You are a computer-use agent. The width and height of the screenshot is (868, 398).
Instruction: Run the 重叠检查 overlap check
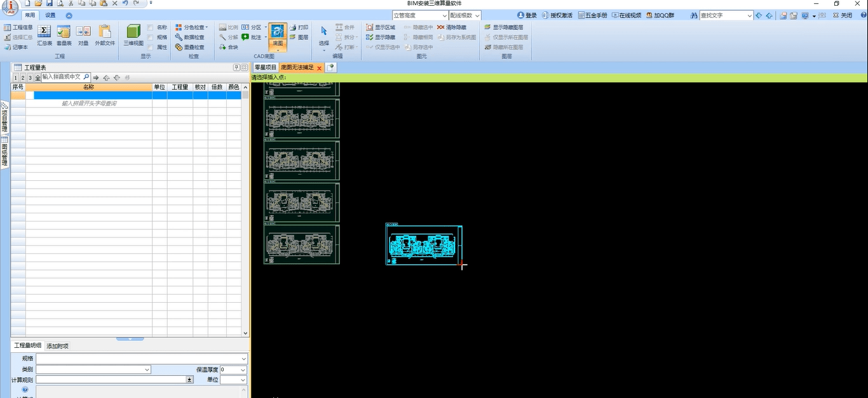(x=190, y=47)
